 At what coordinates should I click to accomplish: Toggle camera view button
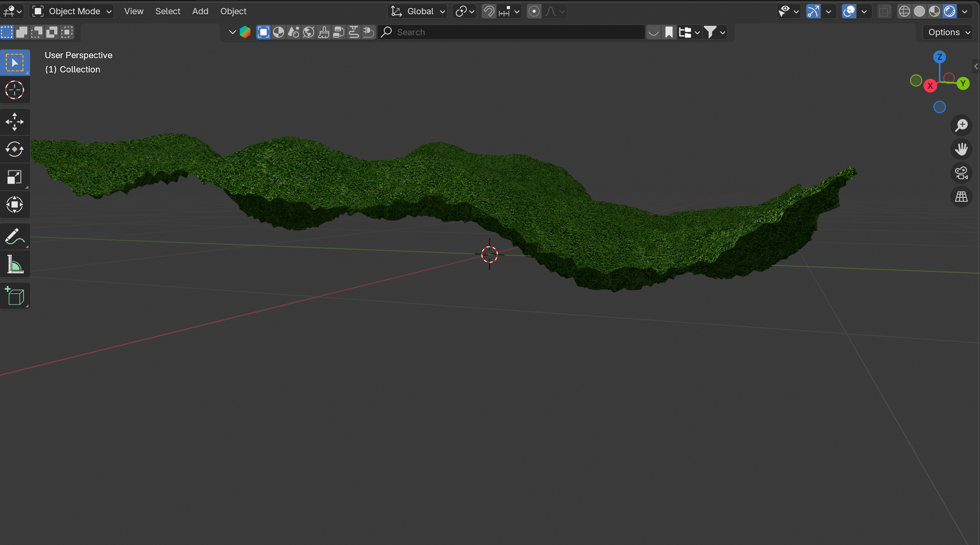961,173
